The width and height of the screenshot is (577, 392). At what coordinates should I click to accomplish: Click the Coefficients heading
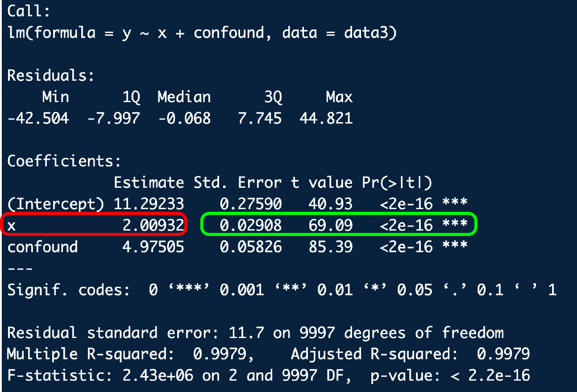coord(64,161)
